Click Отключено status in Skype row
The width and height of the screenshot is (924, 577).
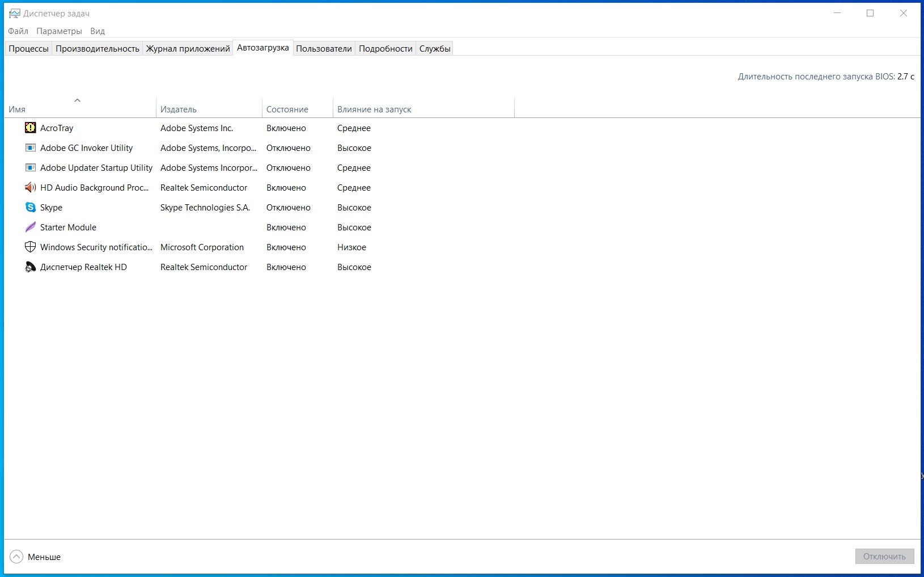click(289, 208)
